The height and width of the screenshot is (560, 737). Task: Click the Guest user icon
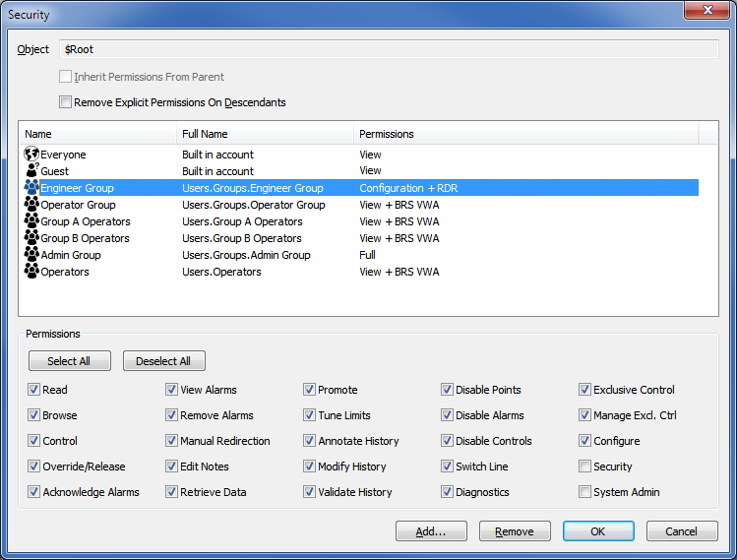point(31,171)
